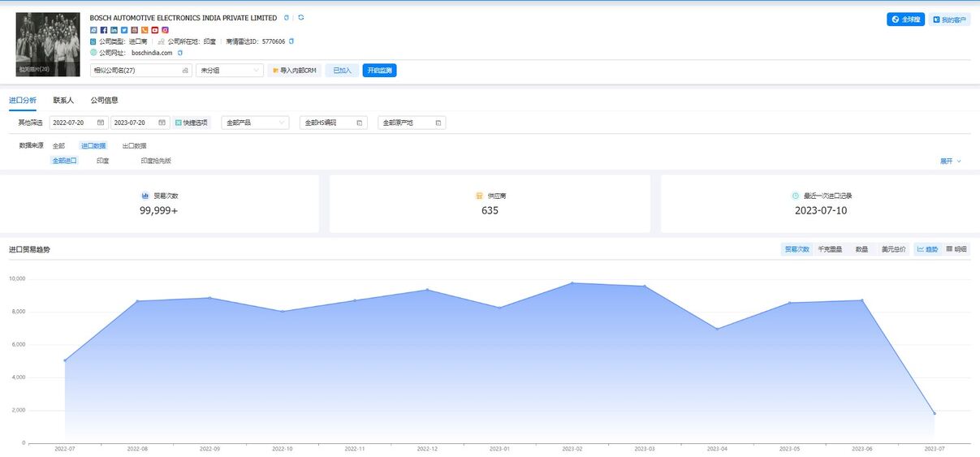The image size is (980, 457).
Task: Click the supplier icon next to 供应商
Action: click(479, 196)
